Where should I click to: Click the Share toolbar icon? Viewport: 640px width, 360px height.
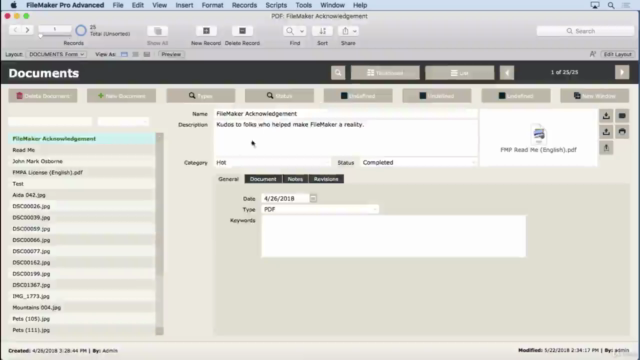(x=345, y=31)
